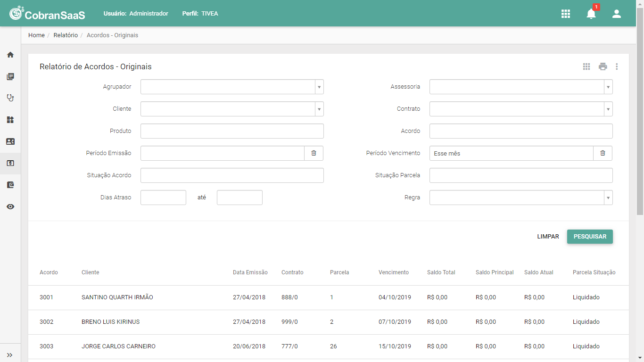Viewport: 644px width, 362px height.
Task: Click Usuário: Administrador label
Action: pos(136,14)
